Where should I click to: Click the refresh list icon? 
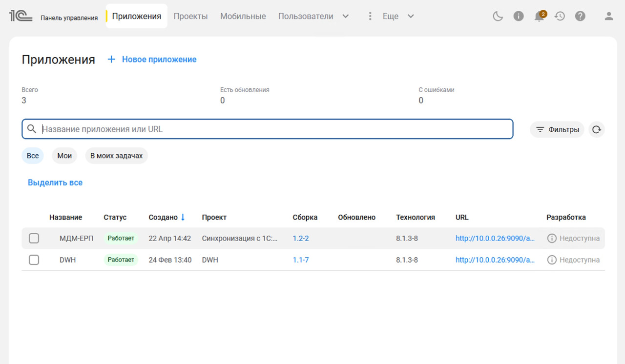tap(597, 129)
